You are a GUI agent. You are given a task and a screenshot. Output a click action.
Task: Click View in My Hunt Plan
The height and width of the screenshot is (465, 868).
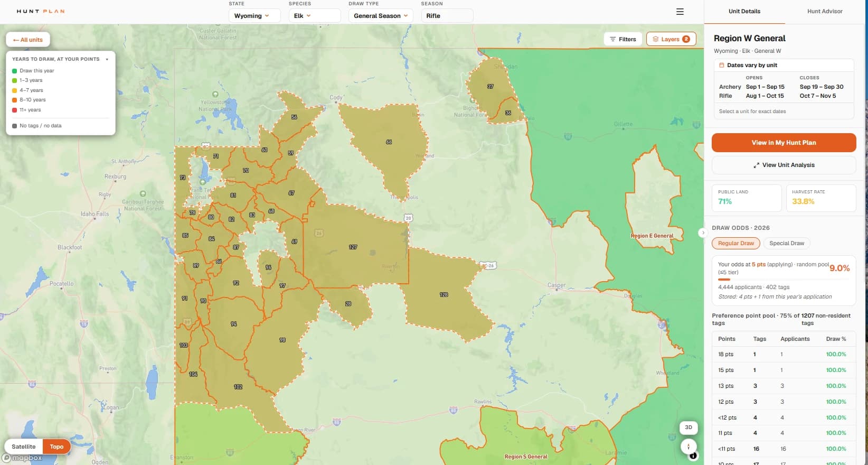[784, 143]
